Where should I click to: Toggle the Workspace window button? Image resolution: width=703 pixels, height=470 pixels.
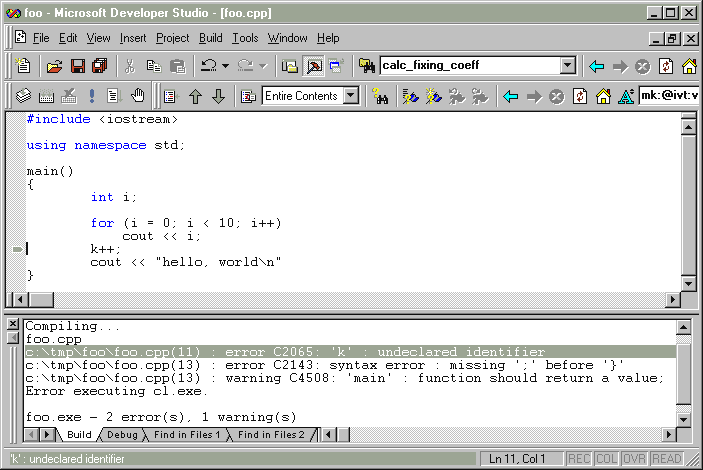(x=290, y=66)
